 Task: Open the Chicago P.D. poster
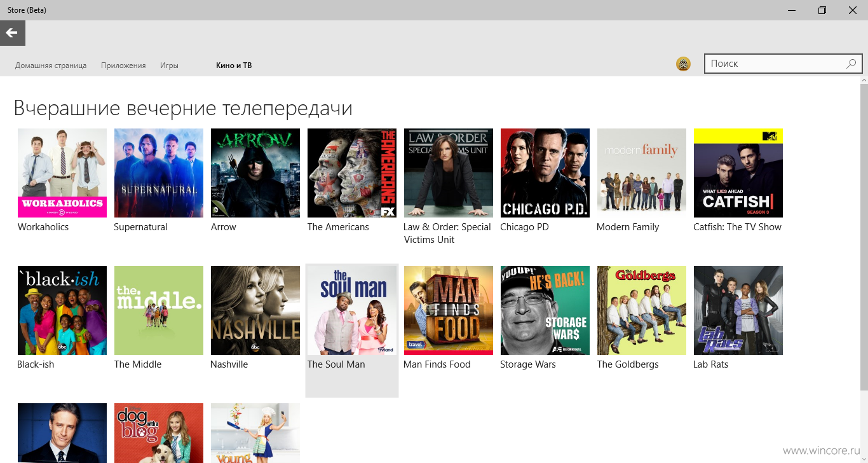click(x=545, y=173)
